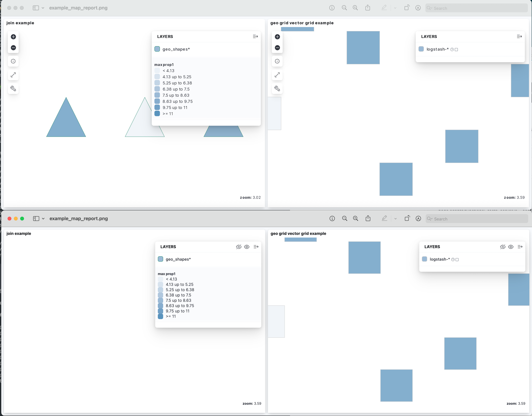Screen dimensions: 532x416
Task: Zoom out using active window's toolbar magnifier
Action: (344, 218)
